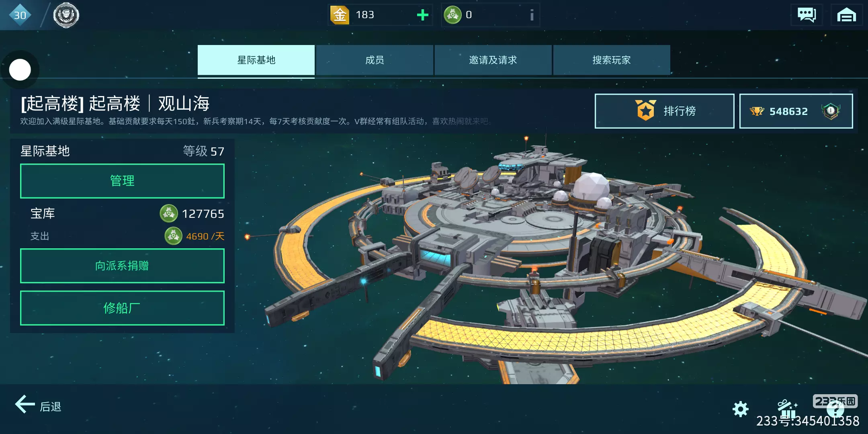Open the 修船厂 shipyard button
The image size is (868, 434).
[x=122, y=308]
